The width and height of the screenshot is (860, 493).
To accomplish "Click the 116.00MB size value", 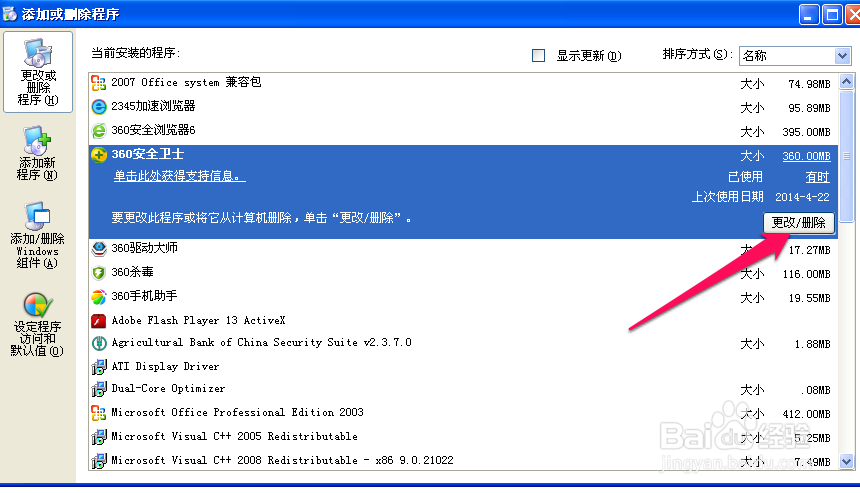I will (806, 274).
